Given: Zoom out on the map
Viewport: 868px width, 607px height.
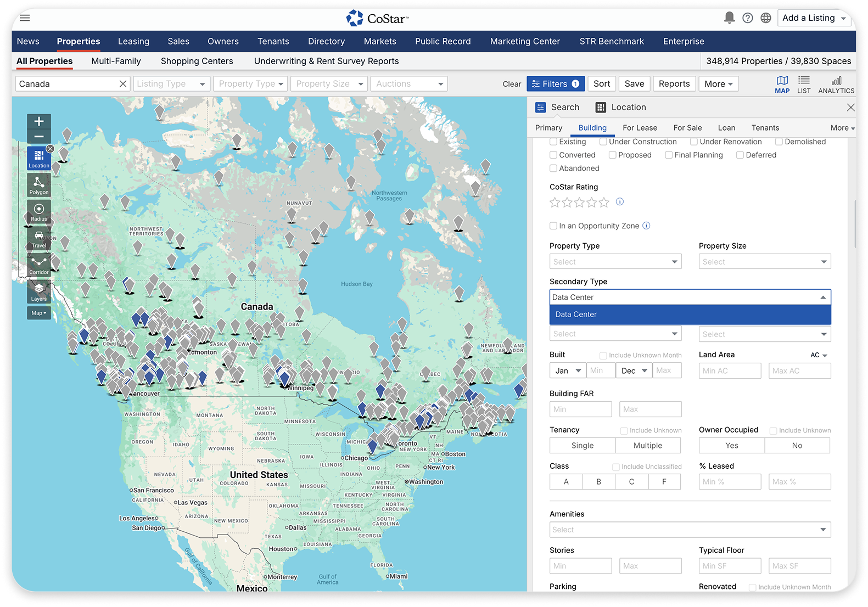Looking at the screenshot, I should (x=39, y=136).
